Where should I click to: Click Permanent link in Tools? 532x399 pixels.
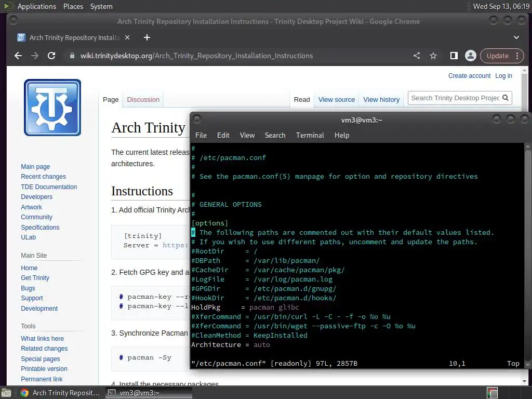tap(42, 379)
